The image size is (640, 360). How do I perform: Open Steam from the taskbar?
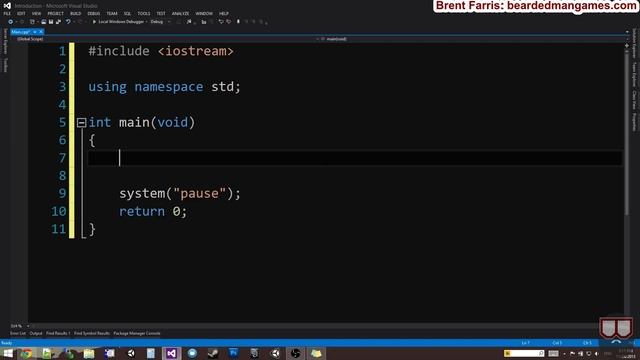coord(213,353)
